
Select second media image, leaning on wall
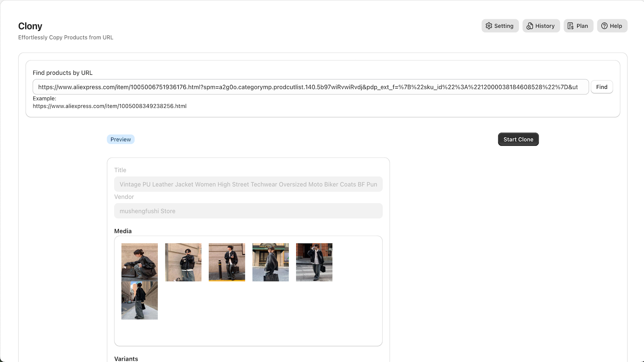click(183, 262)
